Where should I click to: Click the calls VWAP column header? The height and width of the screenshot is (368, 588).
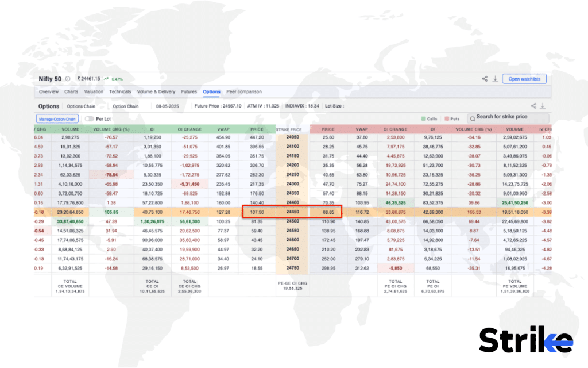(x=223, y=129)
